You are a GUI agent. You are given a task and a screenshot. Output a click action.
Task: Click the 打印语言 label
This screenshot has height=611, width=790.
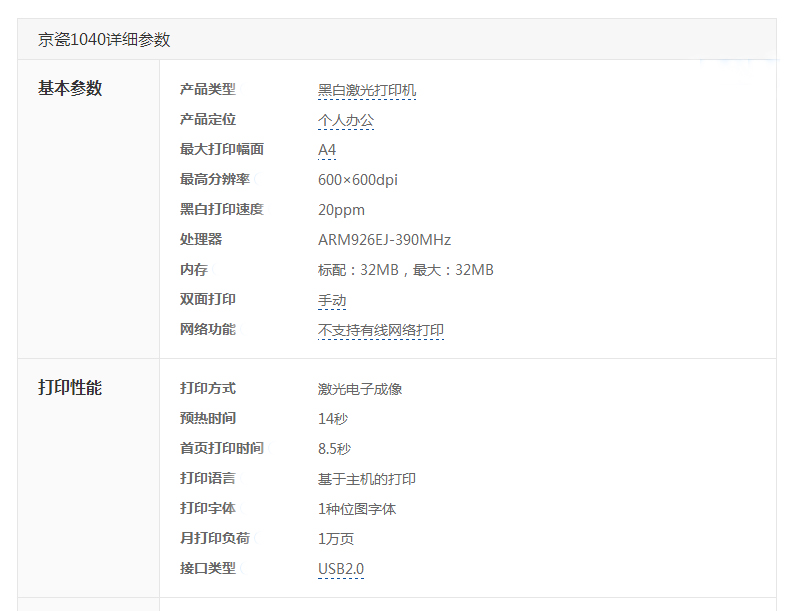coord(208,478)
